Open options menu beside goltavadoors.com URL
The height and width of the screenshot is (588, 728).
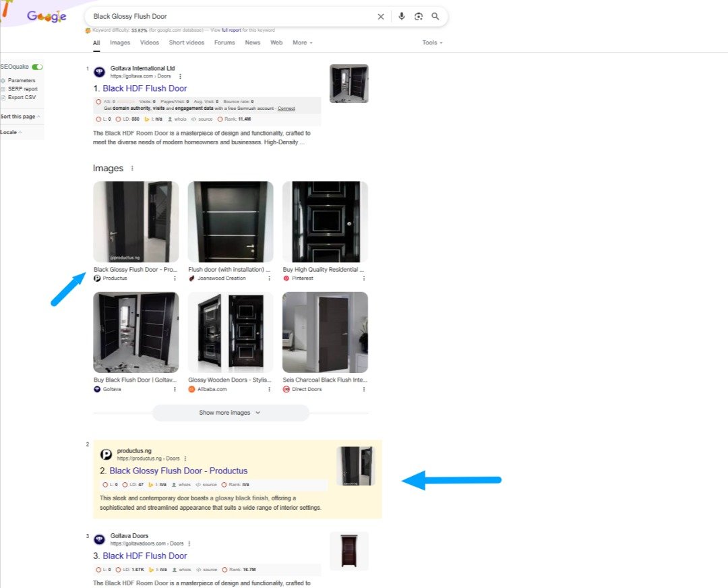[189, 543]
